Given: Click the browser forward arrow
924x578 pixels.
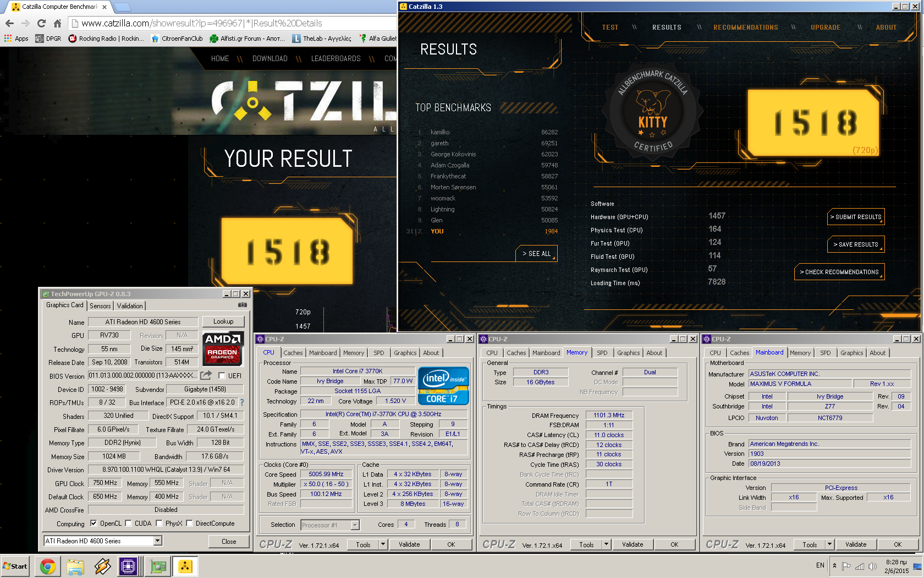Looking at the screenshot, I should click(x=25, y=23).
